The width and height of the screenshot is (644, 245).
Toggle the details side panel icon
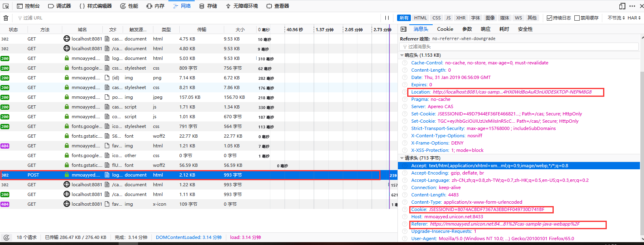tap(403, 29)
